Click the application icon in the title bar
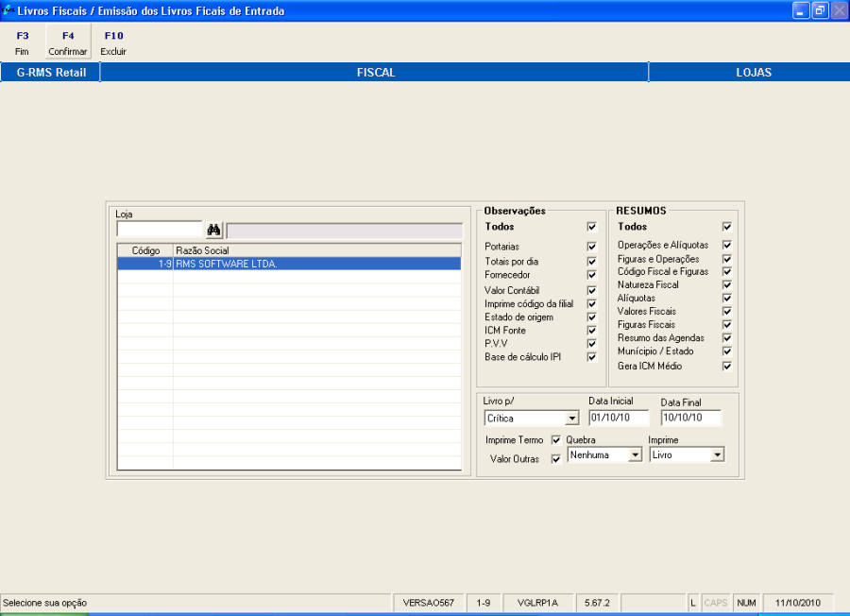Viewport: 850px width, 616px height. click(8, 10)
